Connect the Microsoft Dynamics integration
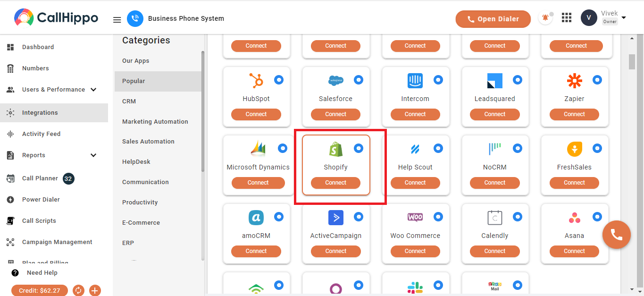The height and width of the screenshot is (296, 644). 258,183
